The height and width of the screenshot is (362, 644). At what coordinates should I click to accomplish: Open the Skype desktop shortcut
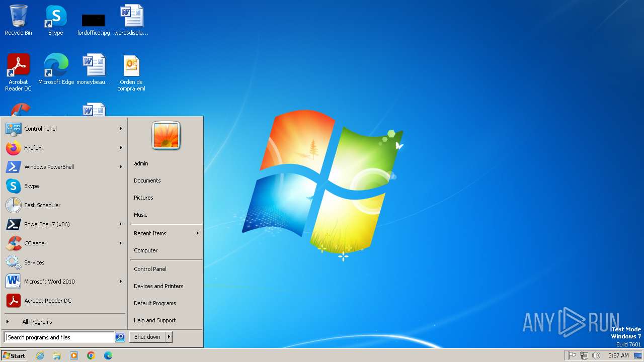coord(55,20)
